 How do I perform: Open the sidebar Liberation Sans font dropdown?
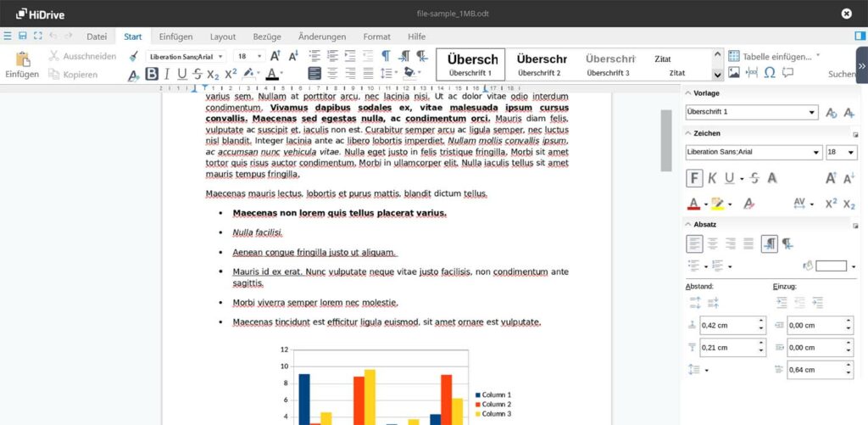click(816, 153)
